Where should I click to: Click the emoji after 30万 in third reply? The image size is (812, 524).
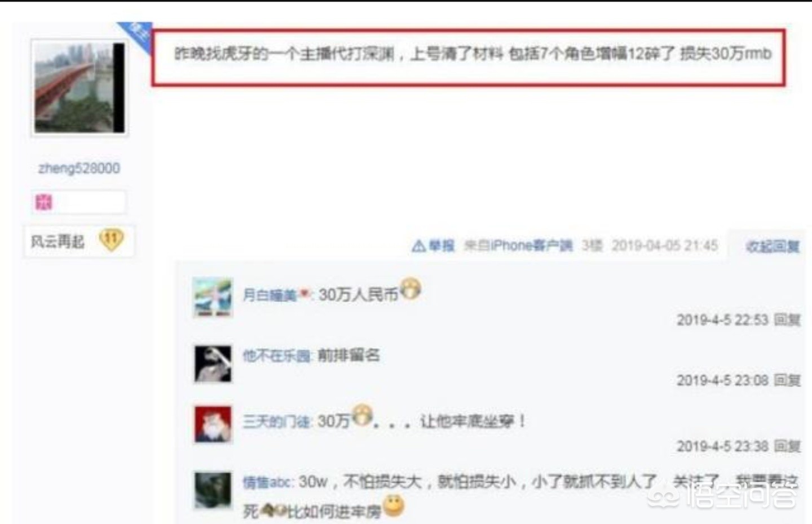362,416
